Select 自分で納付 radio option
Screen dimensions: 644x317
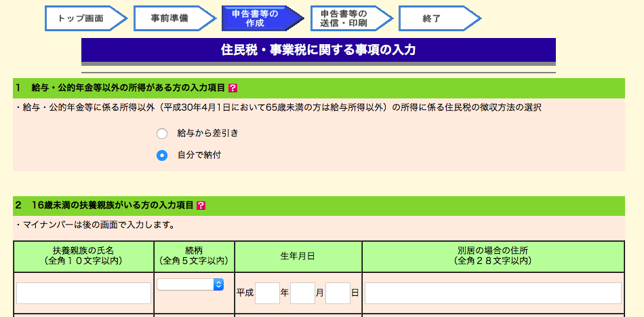pyautogui.click(x=162, y=155)
